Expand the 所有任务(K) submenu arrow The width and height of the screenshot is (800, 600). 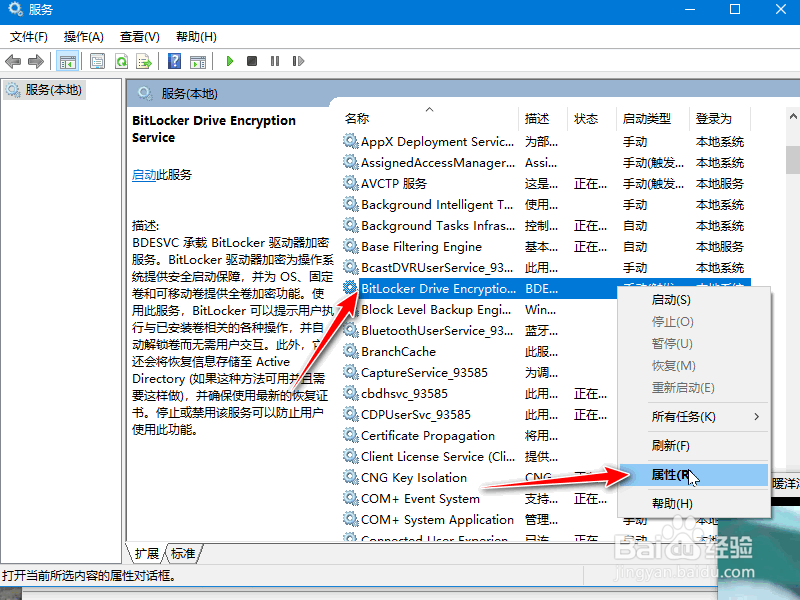757,417
